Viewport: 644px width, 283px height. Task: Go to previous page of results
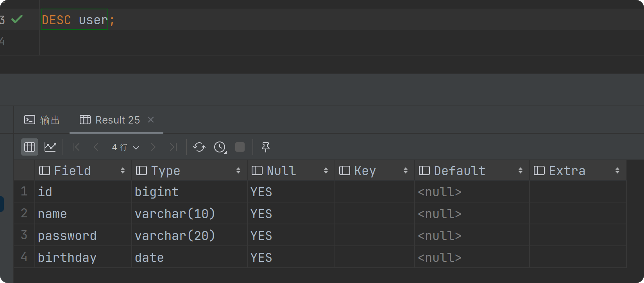pos(96,147)
